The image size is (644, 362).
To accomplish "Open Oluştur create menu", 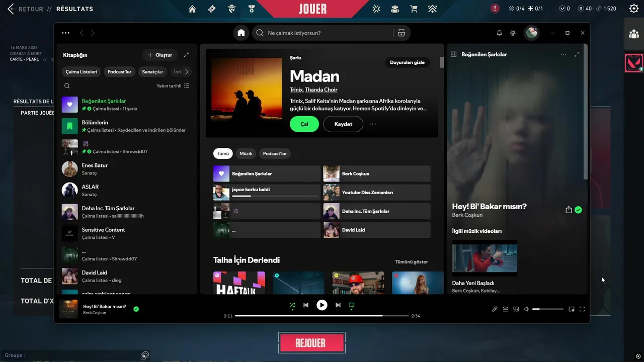I will pyautogui.click(x=159, y=55).
